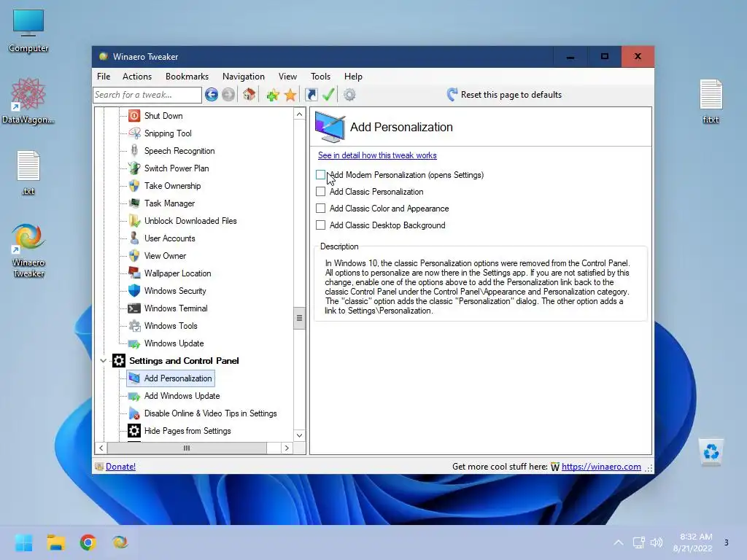Open File Explorer from the taskbar
The image size is (747, 560).
(55, 542)
